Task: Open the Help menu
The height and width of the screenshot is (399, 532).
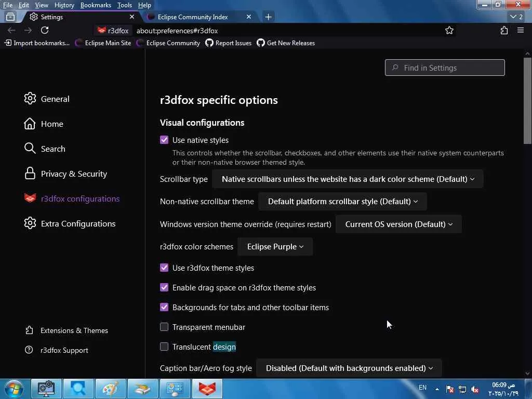Action: [x=144, y=5]
